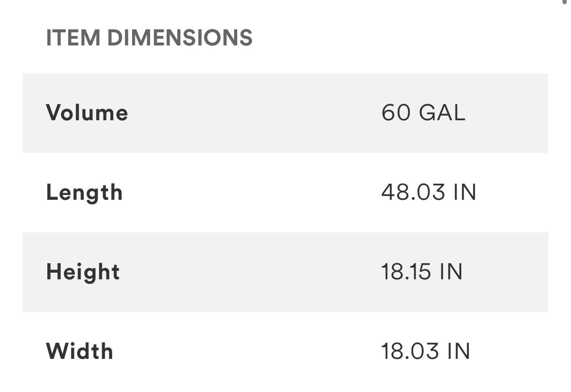Viewport: 571px width, 392px height.
Task: Select the Width row label
Action: tap(80, 351)
